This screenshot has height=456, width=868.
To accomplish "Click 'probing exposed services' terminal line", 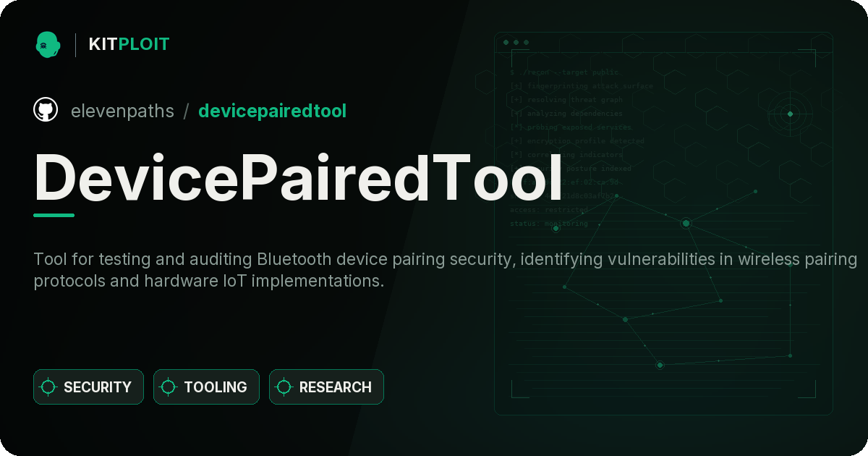I will pyautogui.click(x=571, y=127).
